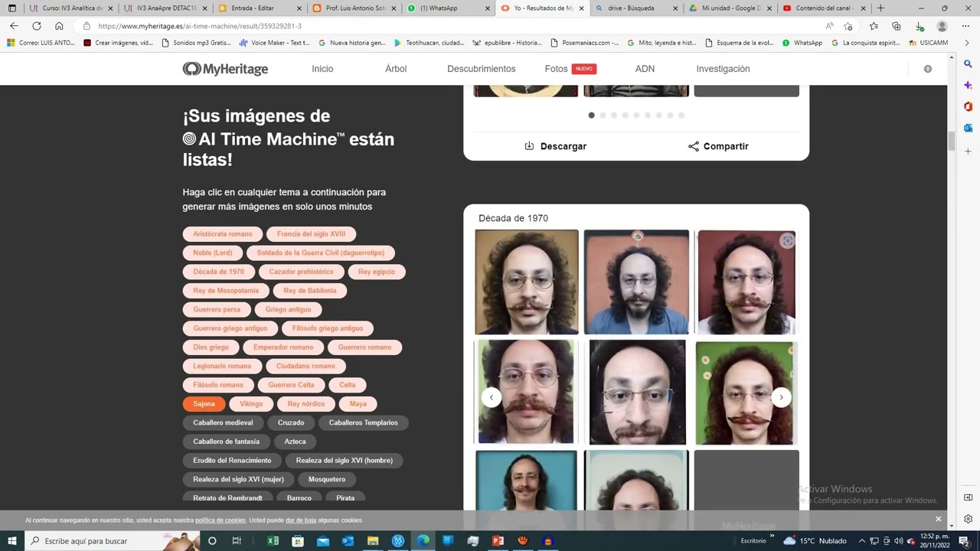Select the Azteca theme

pos(295,442)
